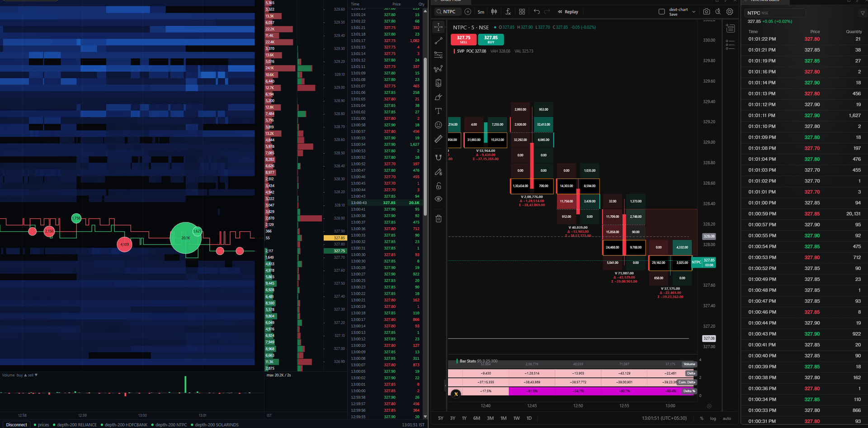868x428 pixels.
Task: Select the crosshair cursor tool
Action: point(439,27)
